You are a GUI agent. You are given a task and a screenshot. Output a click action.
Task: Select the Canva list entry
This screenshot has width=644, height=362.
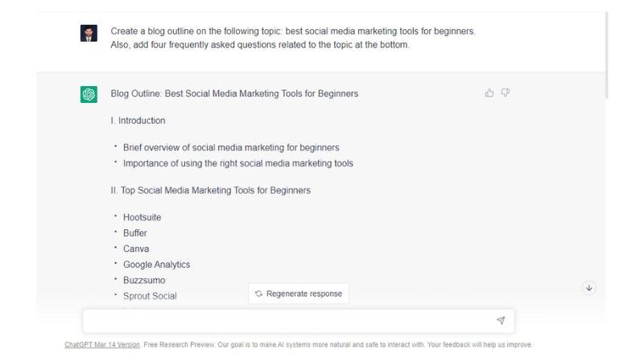pos(136,249)
